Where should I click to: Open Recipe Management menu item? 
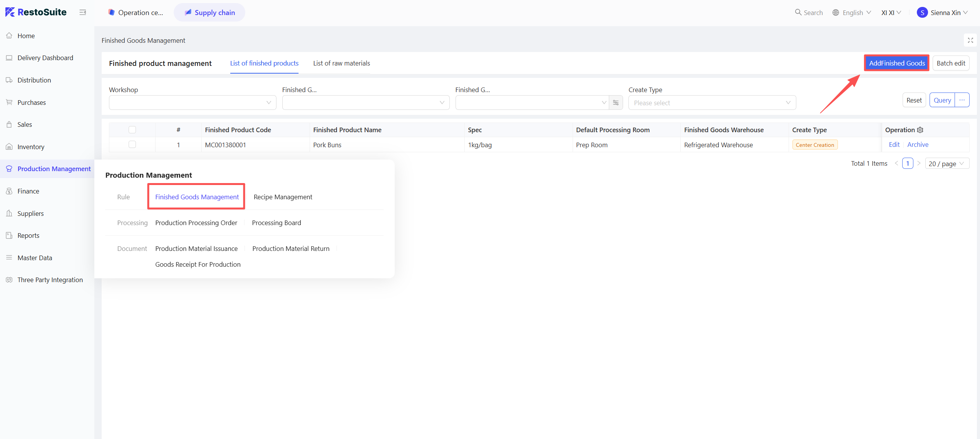(283, 197)
